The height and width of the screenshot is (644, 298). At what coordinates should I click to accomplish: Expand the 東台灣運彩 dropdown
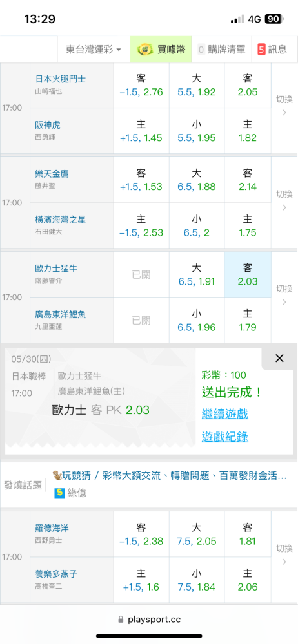click(x=94, y=50)
